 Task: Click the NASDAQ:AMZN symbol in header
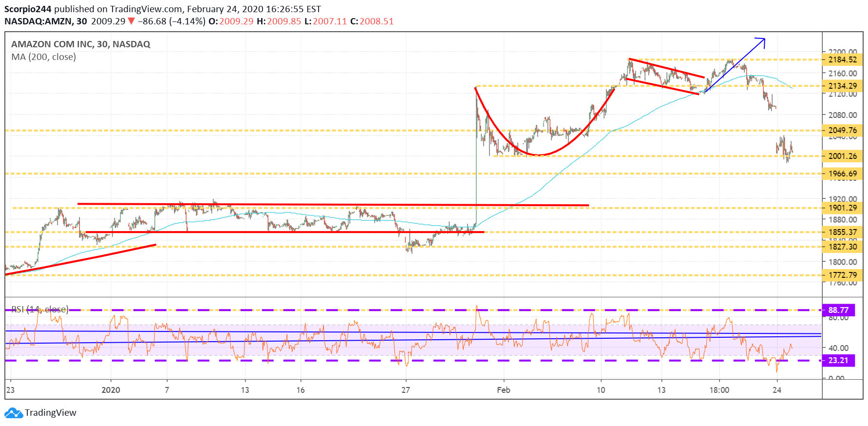[39, 21]
